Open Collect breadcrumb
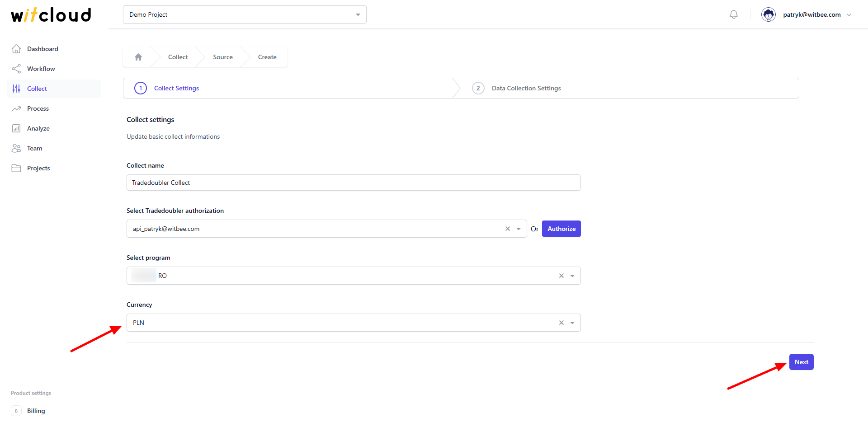This screenshot has width=868, height=427. click(178, 57)
